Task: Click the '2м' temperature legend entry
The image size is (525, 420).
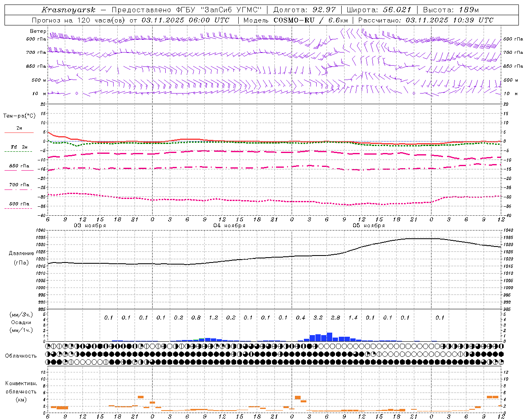Action: (19, 128)
